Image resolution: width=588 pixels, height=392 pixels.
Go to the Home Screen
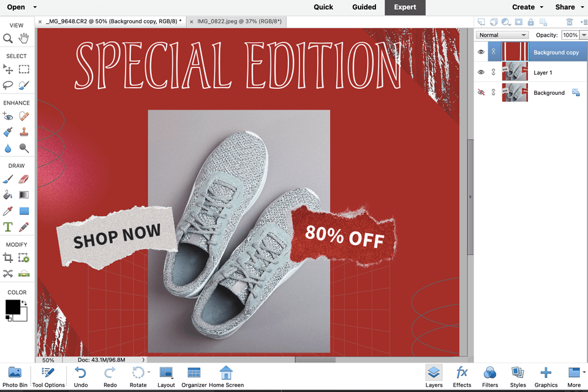pyautogui.click(x=226, y=377)
